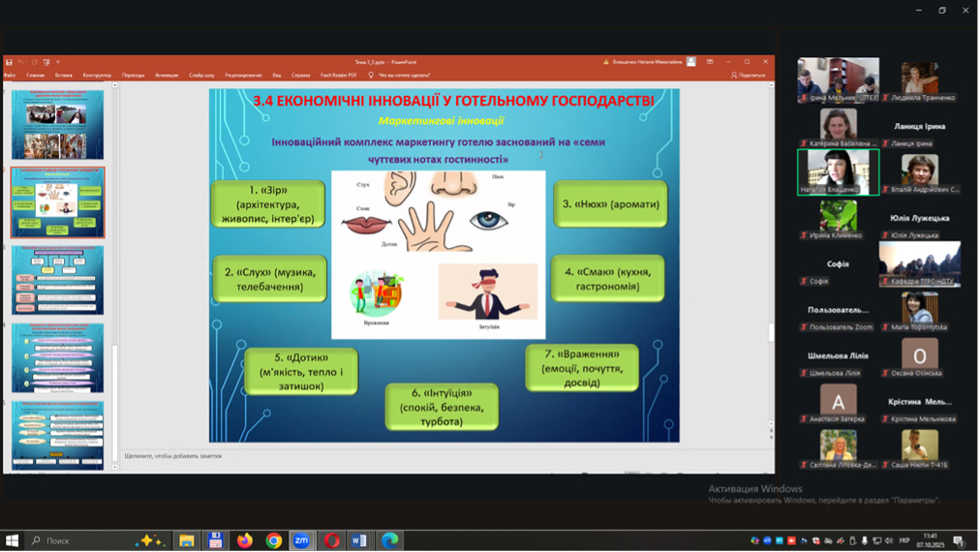This screenshot has width=980, height=552.
Task: Open Zoom from the Windows taskbar
Action: point(302,540)
